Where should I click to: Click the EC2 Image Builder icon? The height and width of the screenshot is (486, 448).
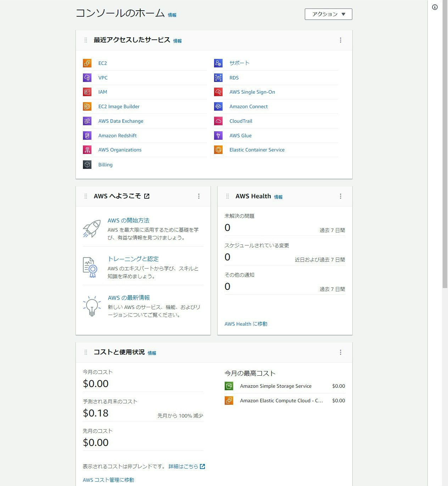(87, 106)
